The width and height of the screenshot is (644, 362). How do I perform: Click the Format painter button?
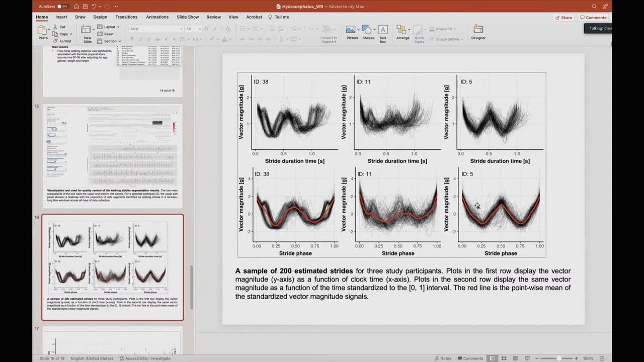pyautogui.click(x=62, y=41)
